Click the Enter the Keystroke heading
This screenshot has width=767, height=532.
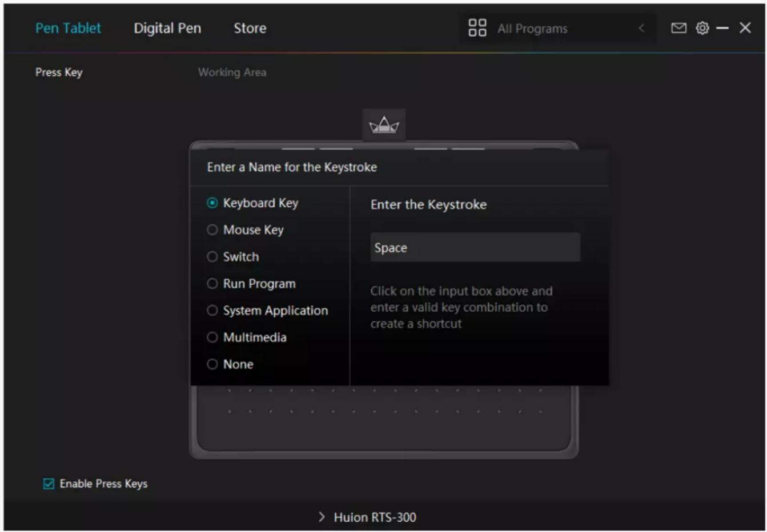pyautogui.click(x=428, y=204)
